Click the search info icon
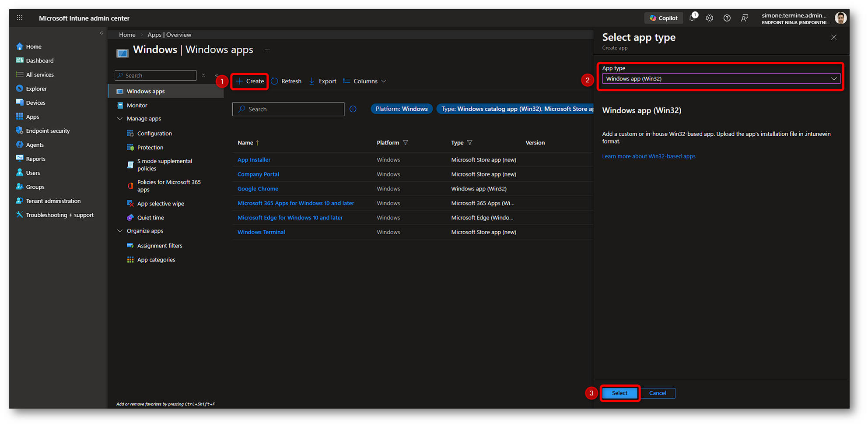 (x=353, y=109)
